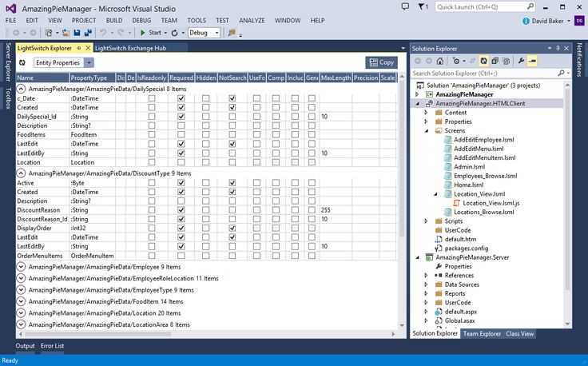Click the Visual Studio logo icon
Image resolution: width=588 pixels, height=366 pixels.
10,8
